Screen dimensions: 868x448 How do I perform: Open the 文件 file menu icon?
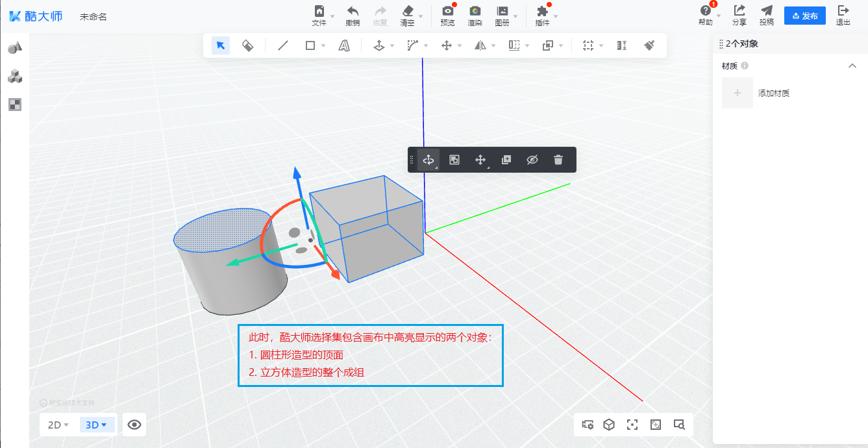pyautogui.click(x=319, y=11)
